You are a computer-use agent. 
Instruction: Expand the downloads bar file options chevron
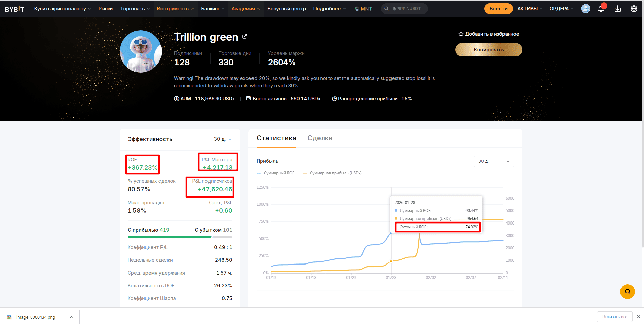click(x=72, y=317)
